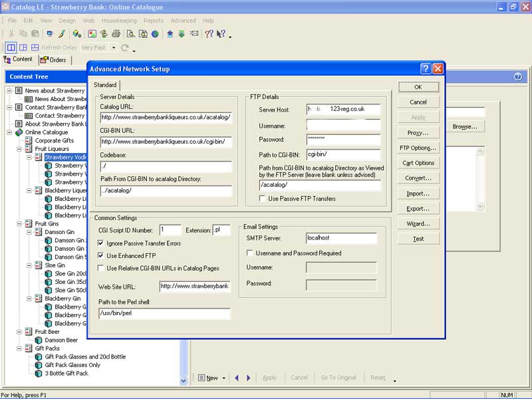The width and height of the screenshot is (532, 399).
Task: Click the envelope mail icon in toolbar
Action: [194, 34]
